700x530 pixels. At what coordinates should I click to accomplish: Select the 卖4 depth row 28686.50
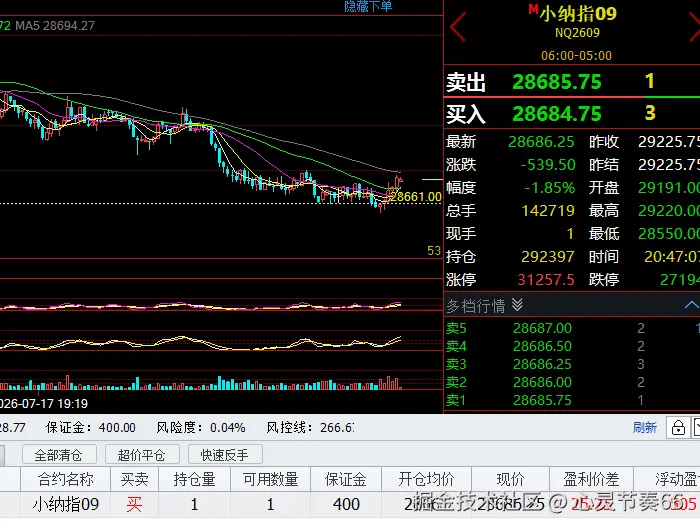572,346
